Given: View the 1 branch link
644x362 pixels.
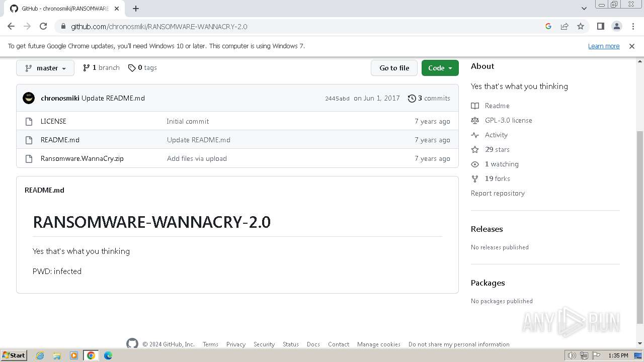Looking at the screenshot, I should click(x=101, y=67).
